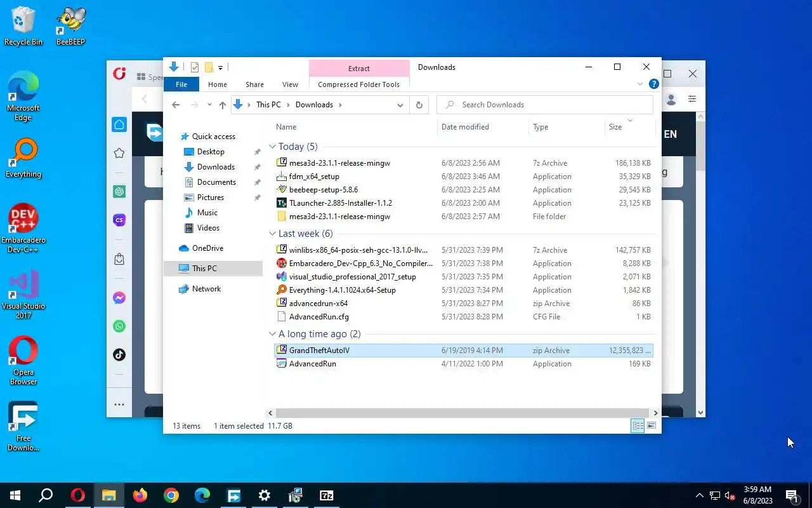Image resolution: width=812 pixels, height=508 pixels.
Task: Open shopping bag icon in Opera sidebar
Action: click(x=119, y=259)
